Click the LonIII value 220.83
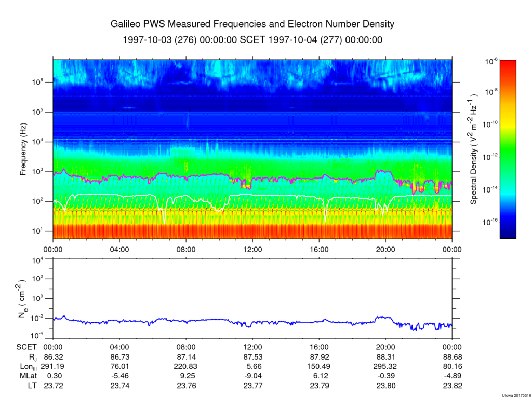 (x=187, y=366)
